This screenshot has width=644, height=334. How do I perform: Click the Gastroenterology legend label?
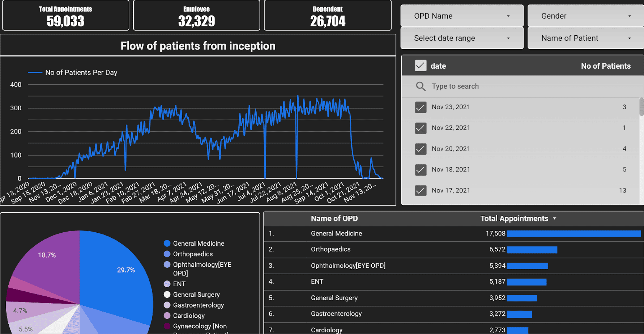(x=199, y=305)
